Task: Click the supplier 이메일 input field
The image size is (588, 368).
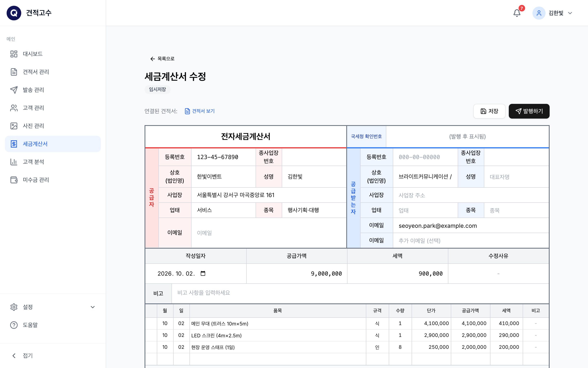Action: tap(269, 233)
